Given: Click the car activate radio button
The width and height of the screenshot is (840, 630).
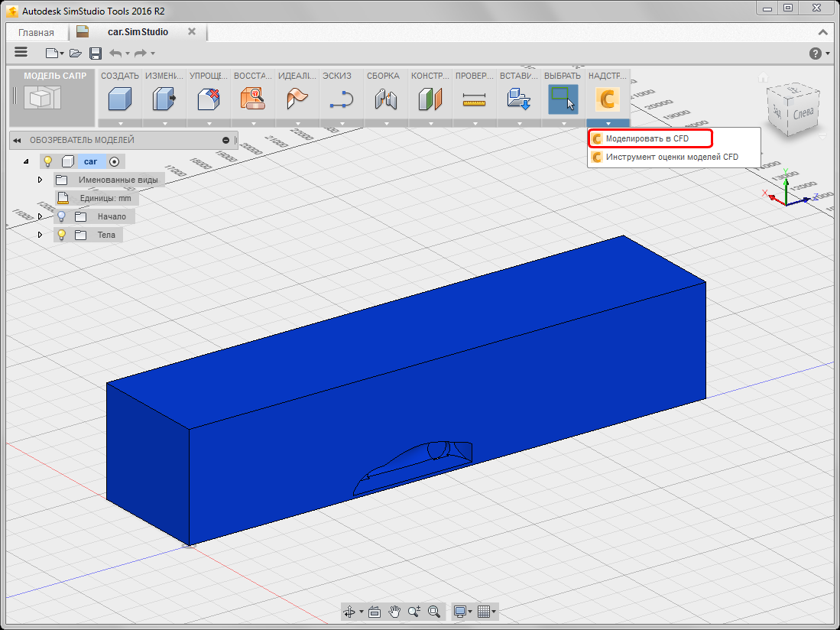Looking at the screenshot, I should [114, 161].
